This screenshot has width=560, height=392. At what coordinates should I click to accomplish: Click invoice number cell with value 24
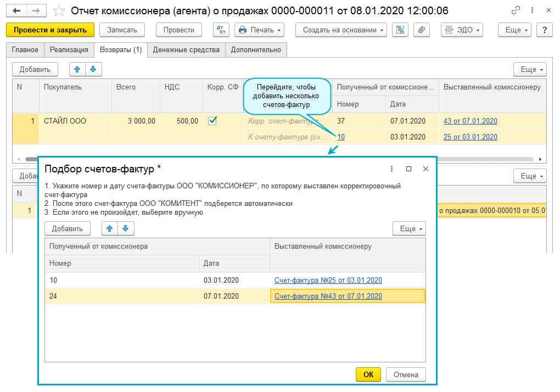(121, 296)
